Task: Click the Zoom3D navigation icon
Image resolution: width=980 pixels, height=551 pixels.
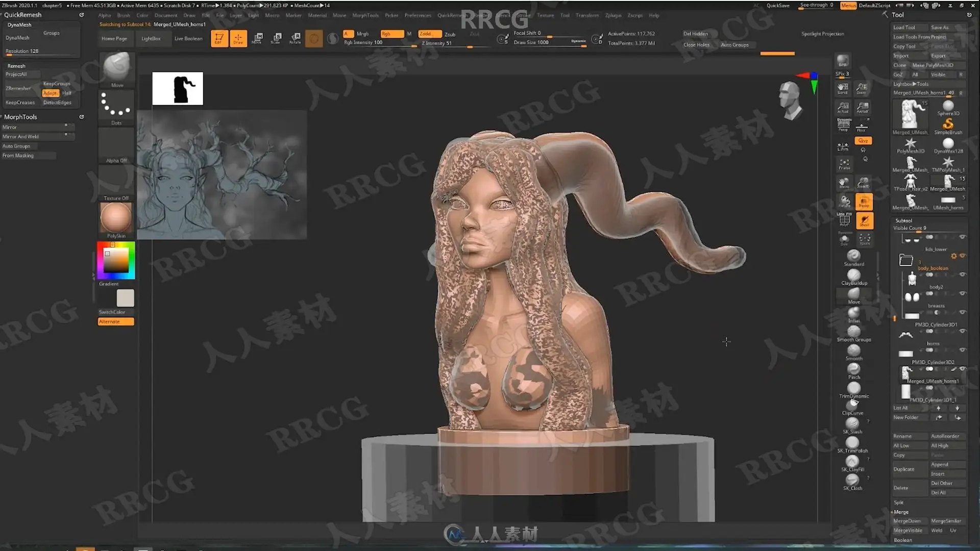Action: pyautogui.click(x=863, y=183)
